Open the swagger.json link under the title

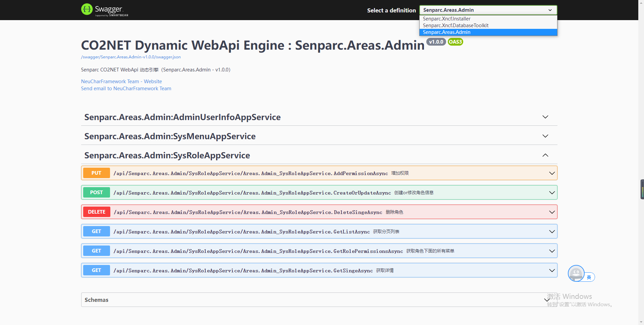pyautogui.click(x=131, y=57)
